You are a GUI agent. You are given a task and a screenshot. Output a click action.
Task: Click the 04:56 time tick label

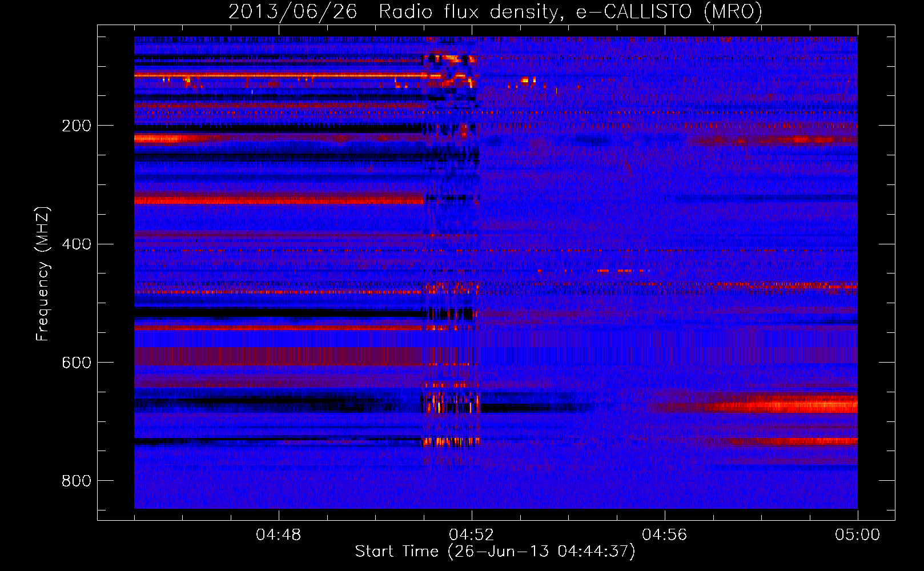pos(665,535)
